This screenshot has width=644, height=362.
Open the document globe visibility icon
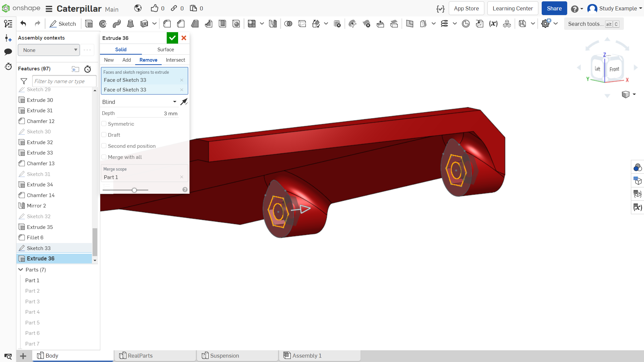pyautogui.click(x=138, y=8)
